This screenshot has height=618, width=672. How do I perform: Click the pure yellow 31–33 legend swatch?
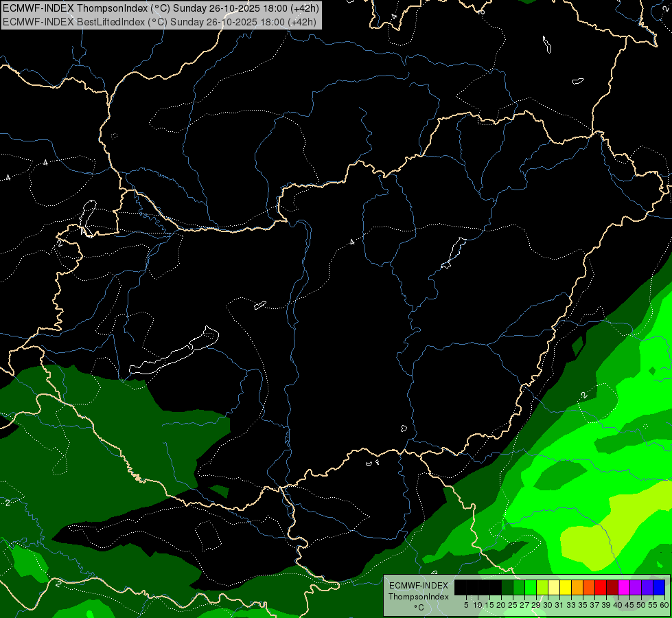pyautogui.click(x=566, y=587)
